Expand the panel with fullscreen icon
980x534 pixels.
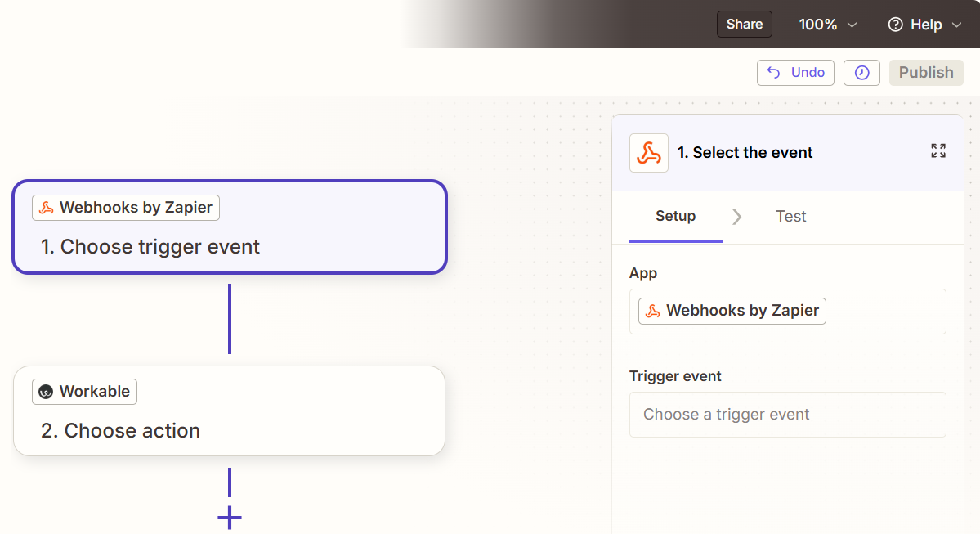pos(937,150)
